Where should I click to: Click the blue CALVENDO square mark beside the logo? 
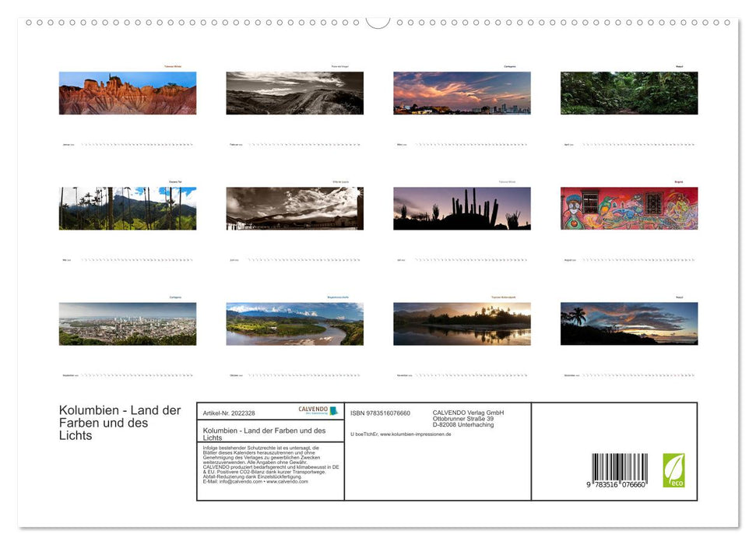click(x=333, y=411)
